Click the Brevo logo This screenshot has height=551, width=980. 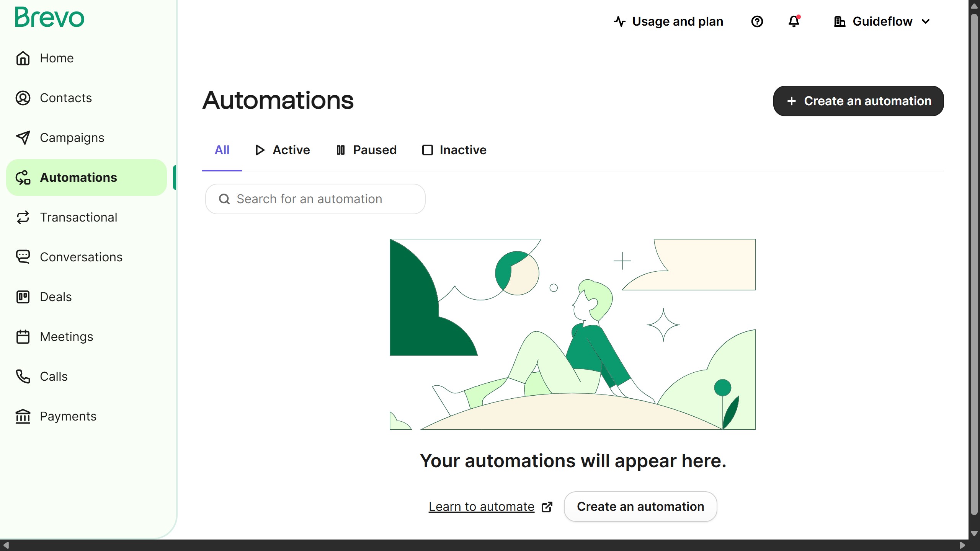coord(49,18)
